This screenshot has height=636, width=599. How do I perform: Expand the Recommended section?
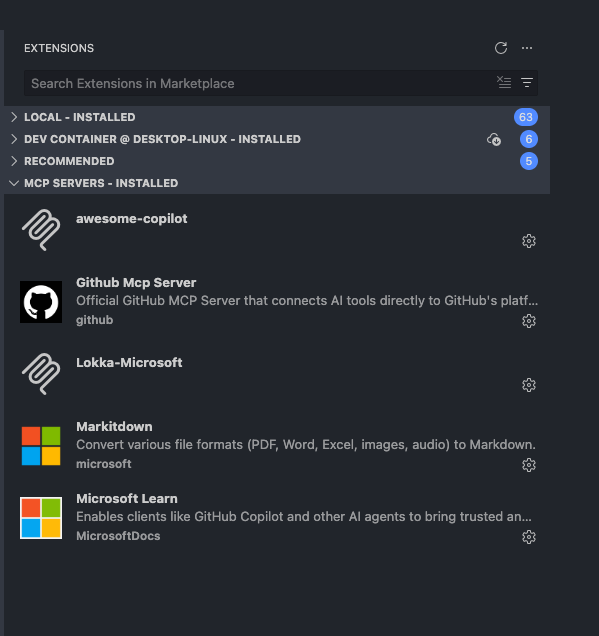277,161
